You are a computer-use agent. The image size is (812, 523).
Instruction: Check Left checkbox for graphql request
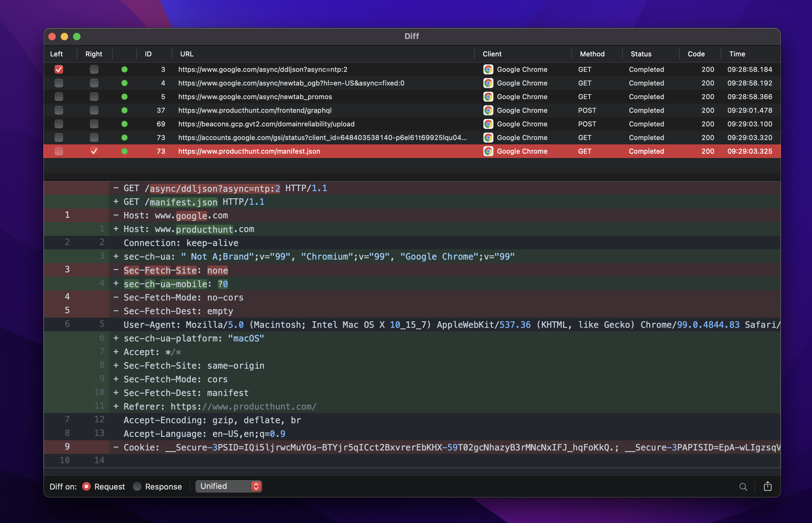(x=59, y=110)
